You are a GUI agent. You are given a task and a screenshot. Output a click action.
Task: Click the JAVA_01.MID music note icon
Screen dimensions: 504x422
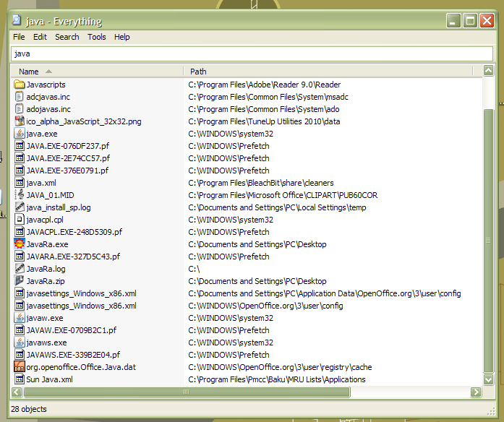point(20,194)
